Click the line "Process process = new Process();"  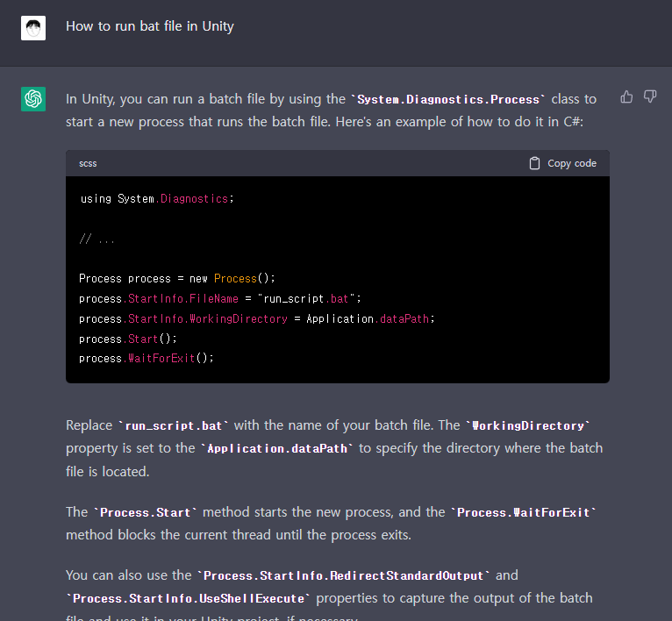click(177, 279)
